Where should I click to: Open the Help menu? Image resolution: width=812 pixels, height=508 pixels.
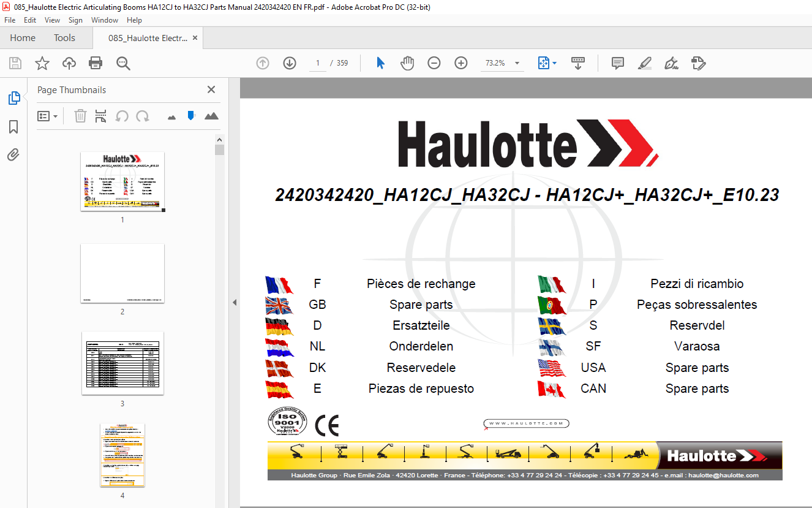coord(134,20)
